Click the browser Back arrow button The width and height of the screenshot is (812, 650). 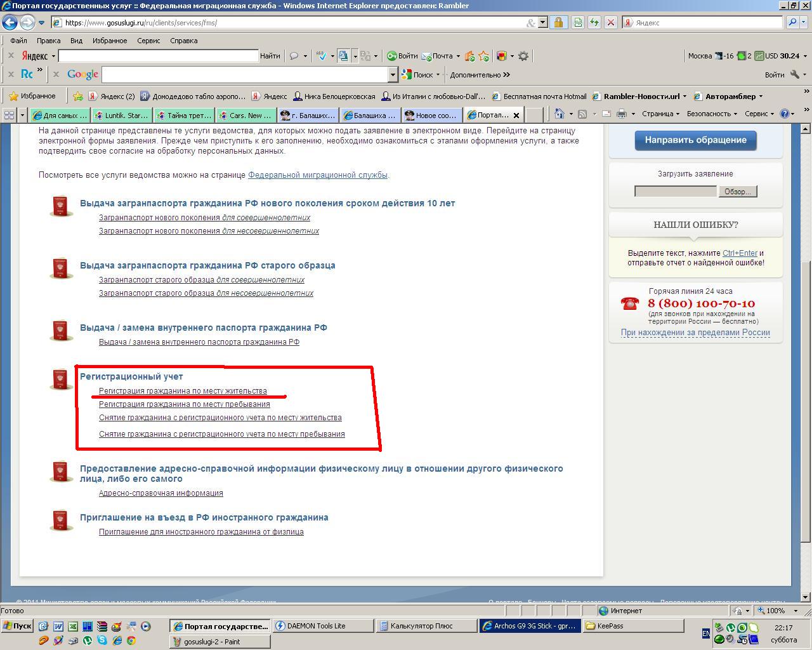[10, 23]
